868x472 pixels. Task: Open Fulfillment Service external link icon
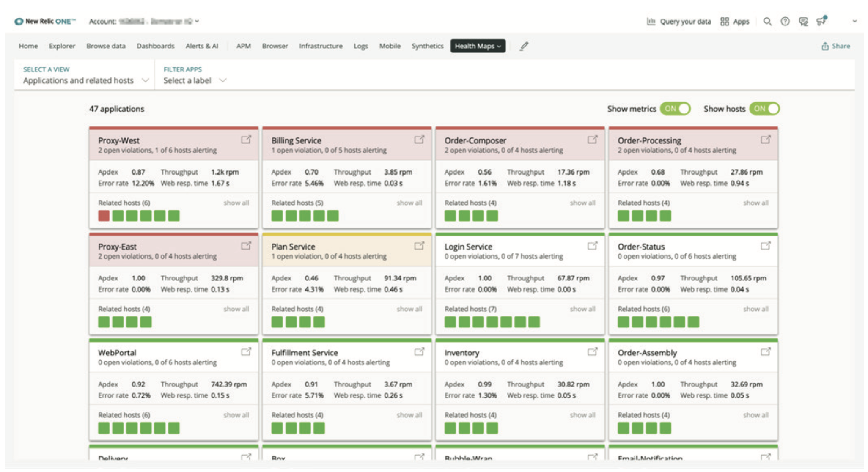pyautogui.click(x=419, y=351)
